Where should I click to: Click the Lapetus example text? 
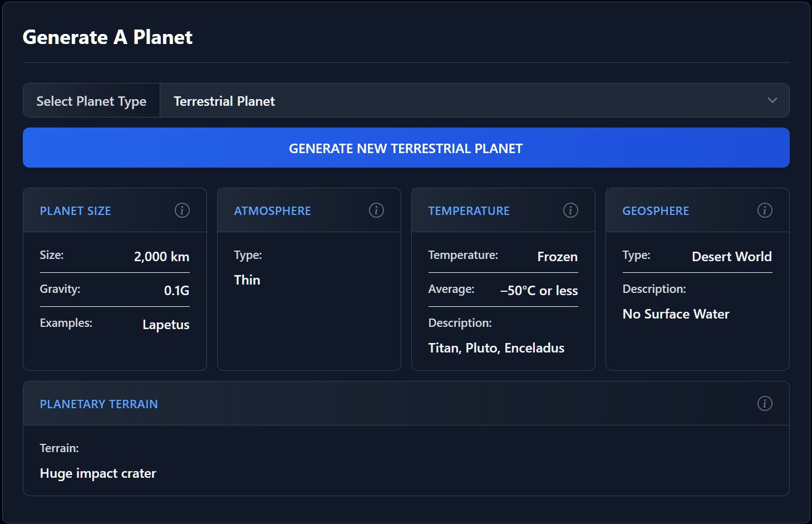click(x=166, y=325)
